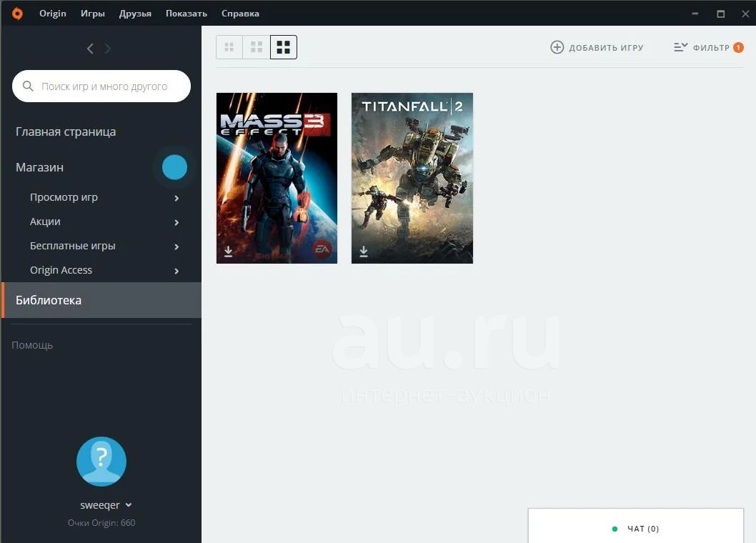The width and height of the screenshot is (756, 543).
Task: Minimize the Origin window
Action: coord(695,14)
